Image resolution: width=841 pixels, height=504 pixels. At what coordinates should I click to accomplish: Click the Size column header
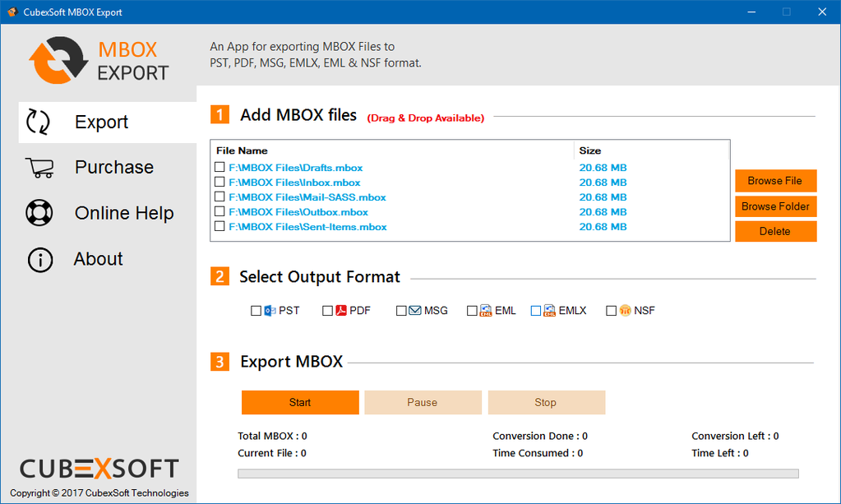pyautogui.click(x=590, y=150)
